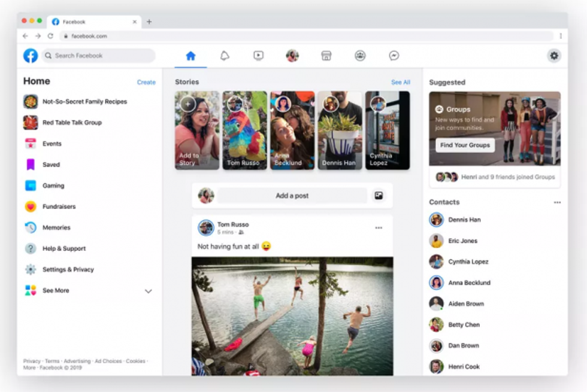
Task: Select the Home tab icon
Action: pos(190,56)
